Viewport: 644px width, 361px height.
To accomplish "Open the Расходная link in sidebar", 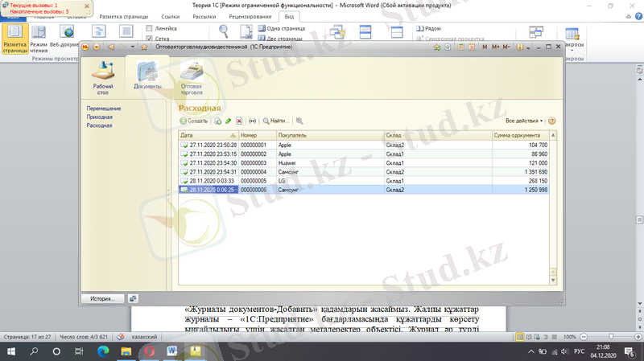I will point(99,125).
